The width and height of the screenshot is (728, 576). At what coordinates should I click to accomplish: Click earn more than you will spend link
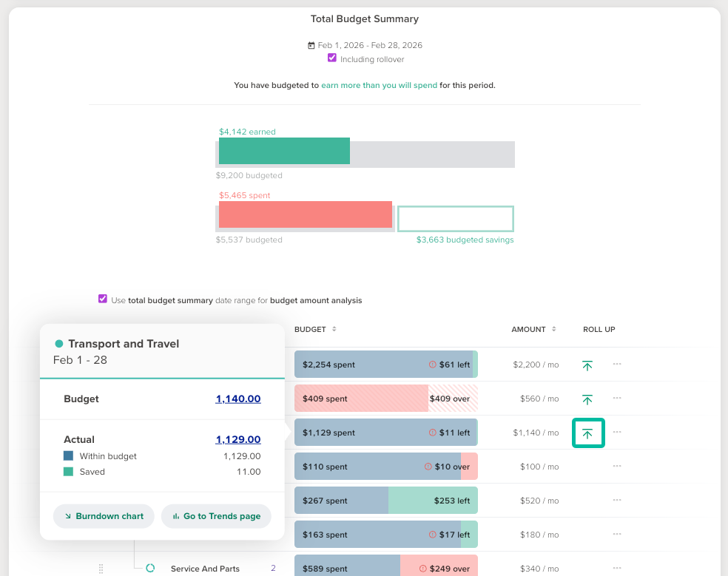(x=380, y=86)
